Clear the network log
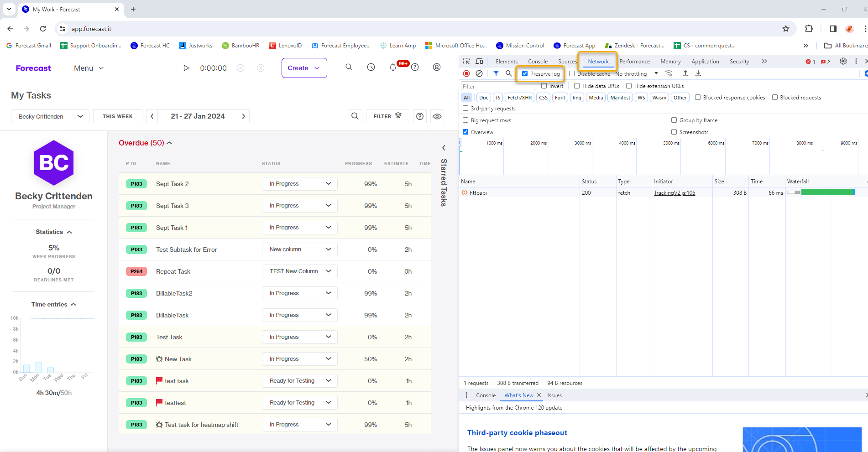Image resolution: width=868 pixels, height=452 pixels. [x=479, y=73]
